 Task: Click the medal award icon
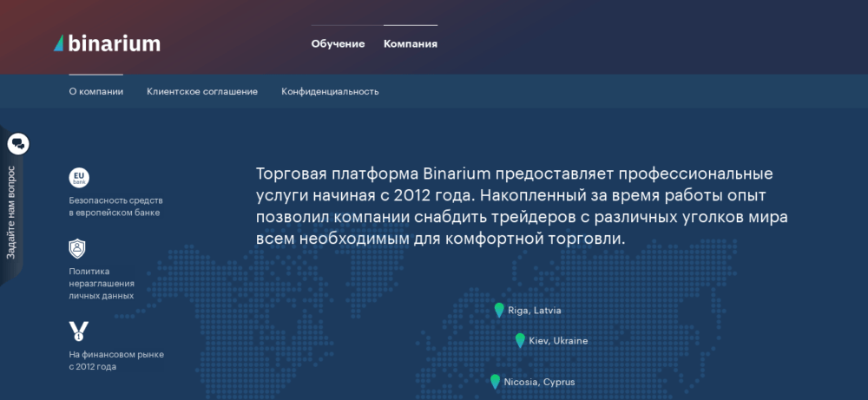point(78,330)
